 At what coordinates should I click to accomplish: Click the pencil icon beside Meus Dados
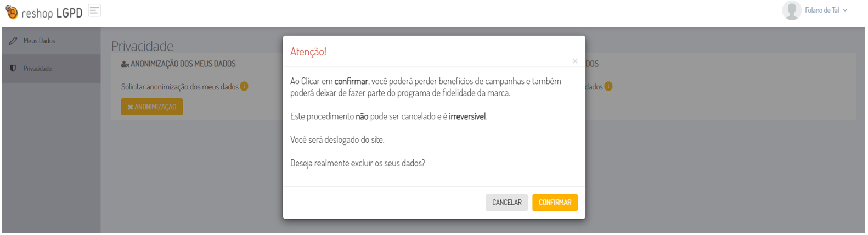(13, 41)
